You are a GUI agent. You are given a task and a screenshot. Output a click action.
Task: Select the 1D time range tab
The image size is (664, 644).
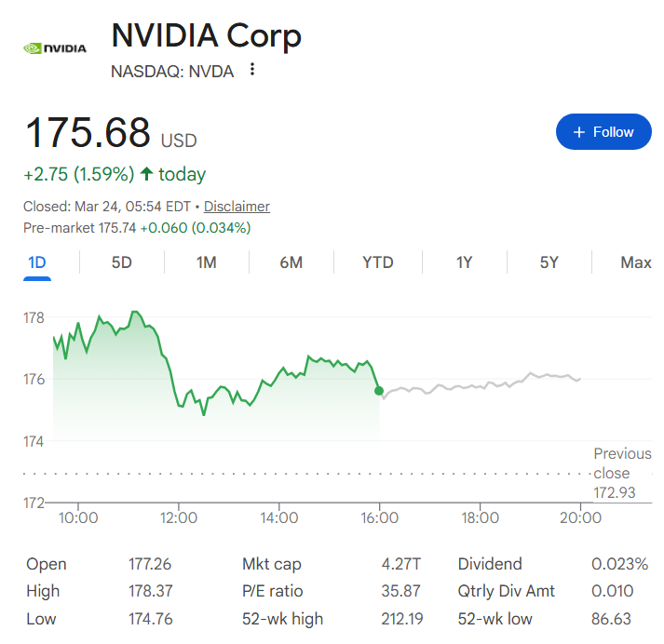point(37,262)
